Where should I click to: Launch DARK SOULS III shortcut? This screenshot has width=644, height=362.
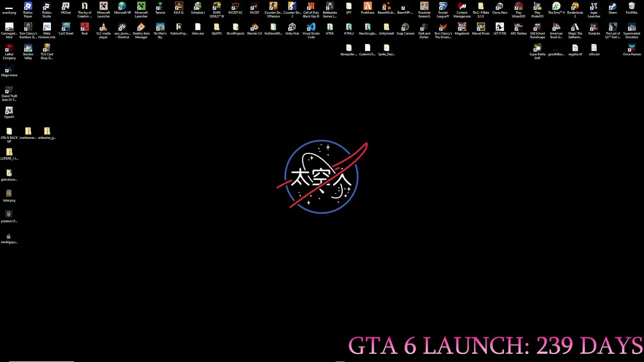point(216,10)
